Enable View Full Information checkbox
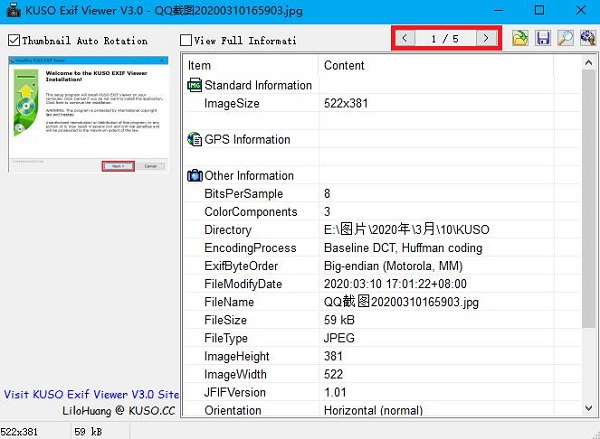The image size is (600, 439). pyautogui.click(x=186, y=40)
